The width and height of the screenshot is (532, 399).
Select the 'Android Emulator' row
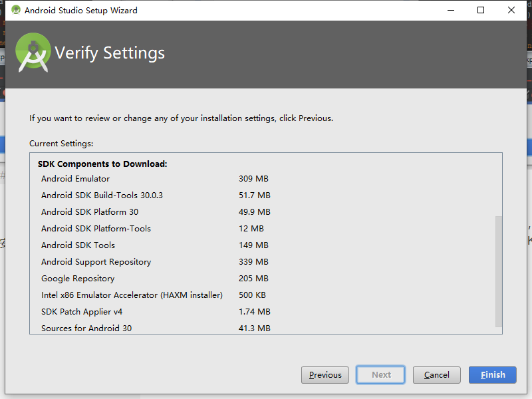[75, 179]
